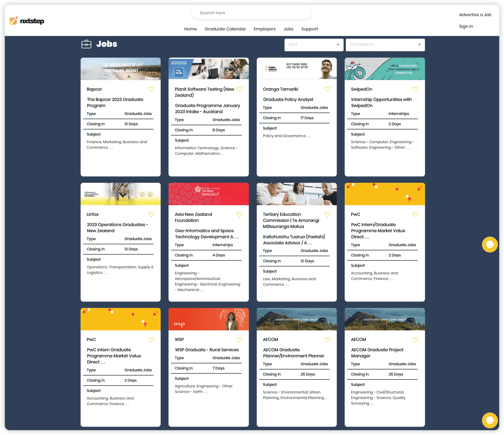Click the '4 Days' closing value
The image size is (504, 435).
pos(219,255)
